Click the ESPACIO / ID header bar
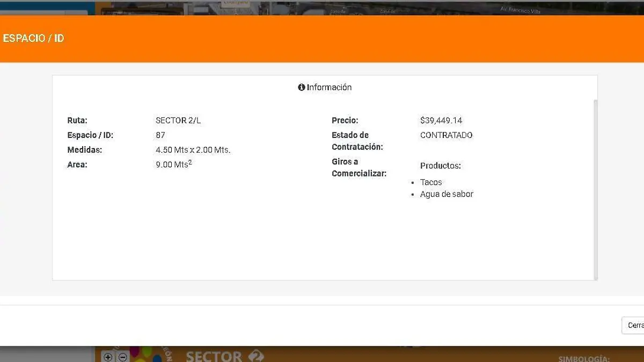The width and height of the screenshot is (644, 362). (x=33, y=38)
